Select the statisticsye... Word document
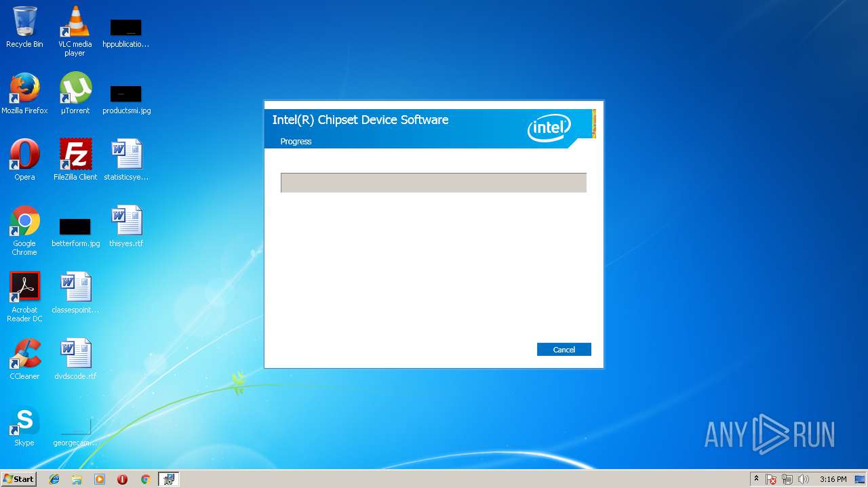 pos(126,160)
